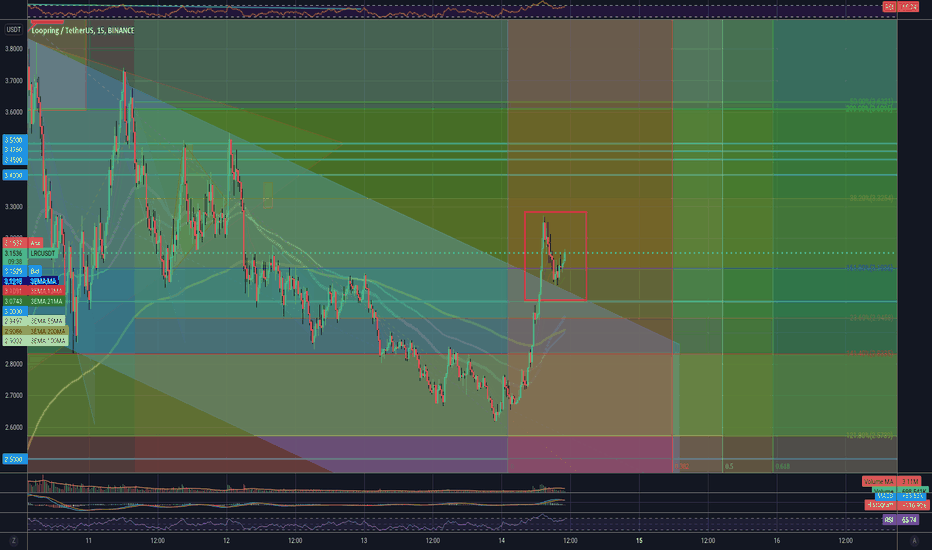Image resolution: width=932 pixels, height=550 pixels.
Task: Click the blue MACD indicator label
Action: (x=900, y=495)
